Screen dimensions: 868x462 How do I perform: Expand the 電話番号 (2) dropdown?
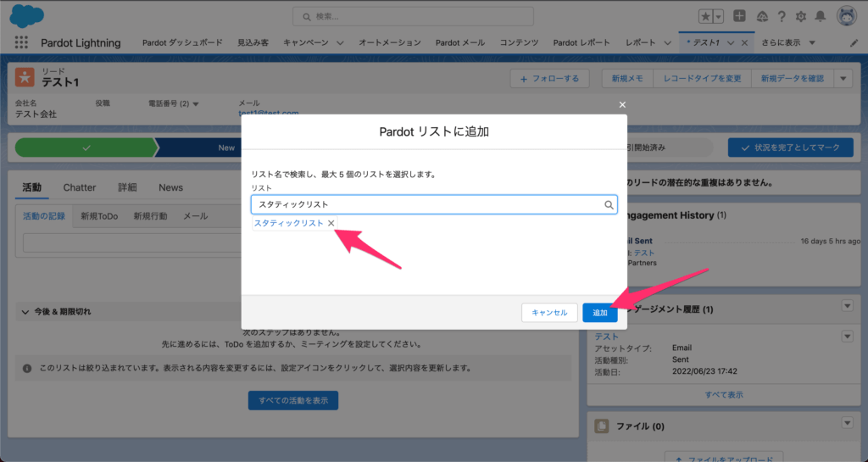196,104
